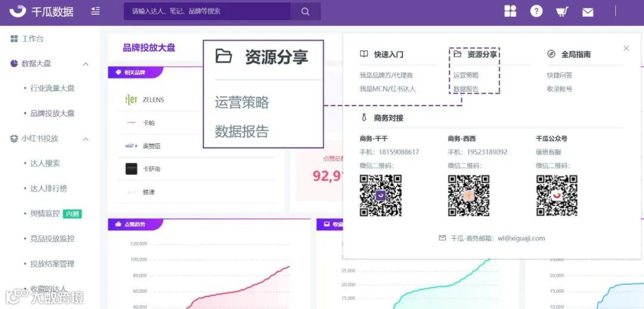Click the 工作台 grid icon
Image resolution: width=644 pixels, height=309 pixels.
coord(14,39)
